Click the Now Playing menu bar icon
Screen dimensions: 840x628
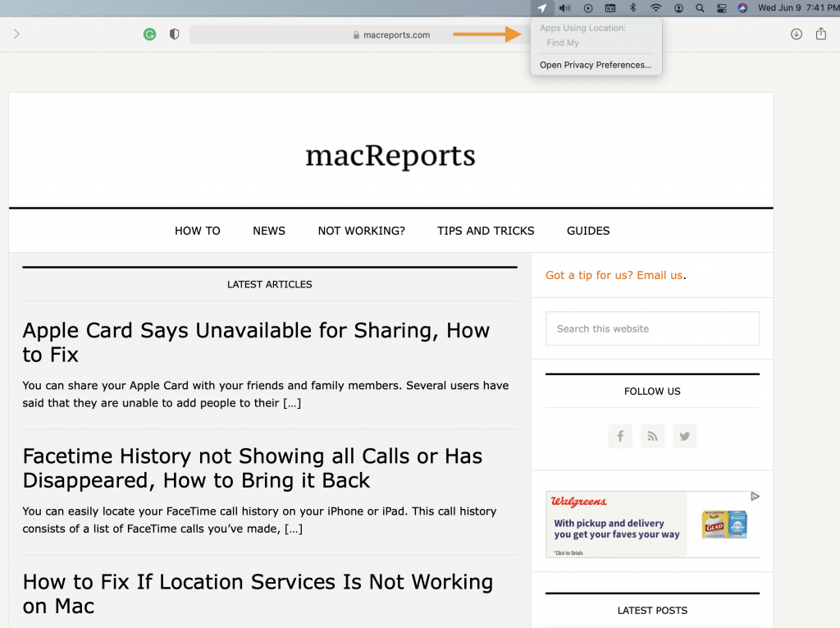click(588, 8)
